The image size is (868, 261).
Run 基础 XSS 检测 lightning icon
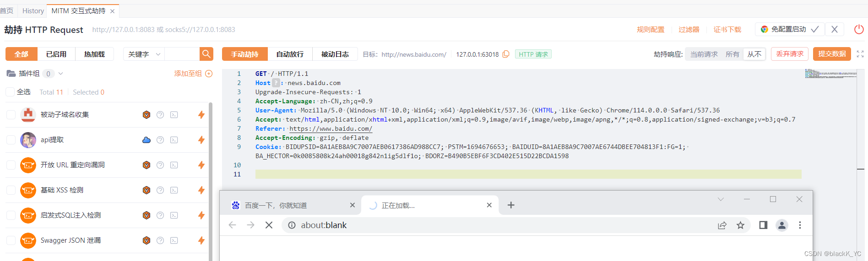[201, 190]
